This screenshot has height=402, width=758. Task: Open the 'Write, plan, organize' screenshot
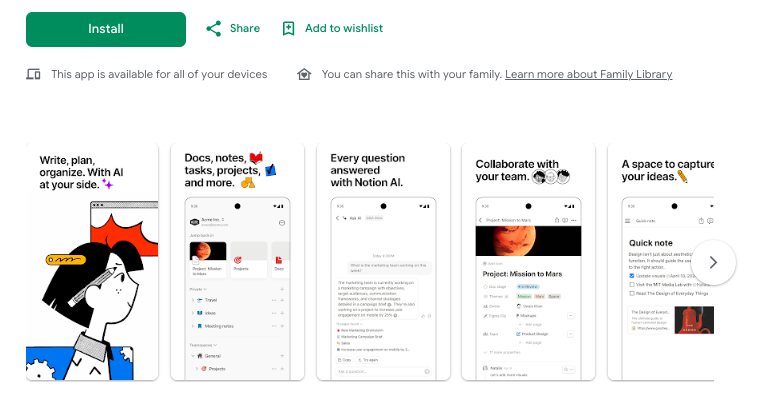[92, 262]
